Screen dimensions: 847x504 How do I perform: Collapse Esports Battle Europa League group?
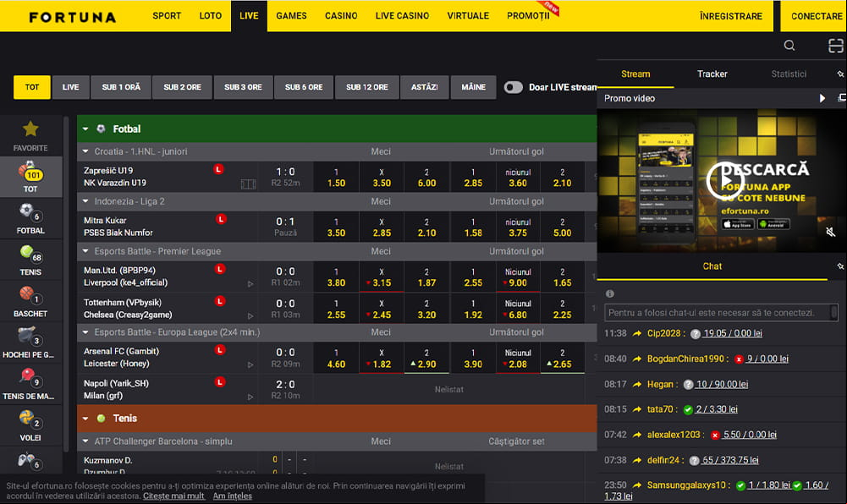(85, 332)
